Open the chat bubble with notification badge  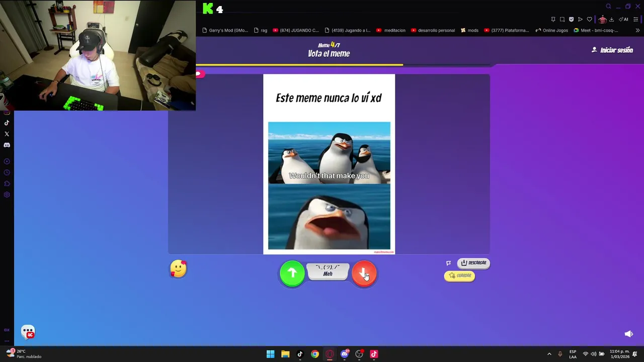(28, 332)
